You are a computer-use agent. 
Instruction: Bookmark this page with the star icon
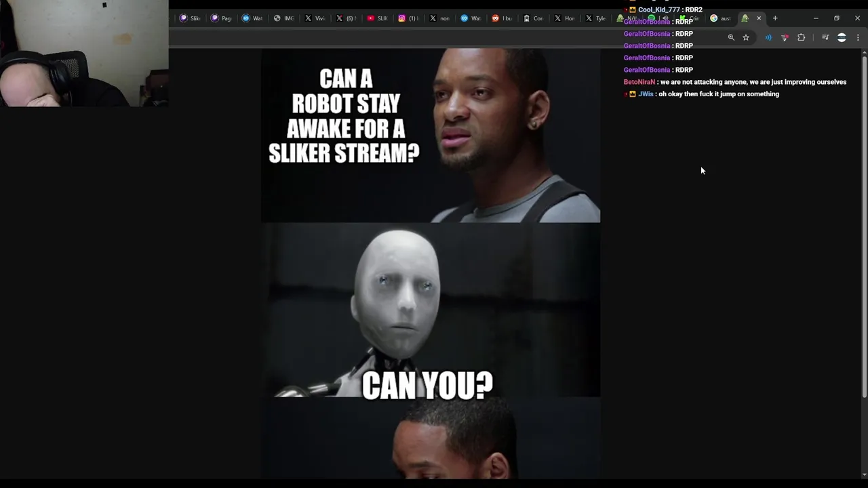746,37
